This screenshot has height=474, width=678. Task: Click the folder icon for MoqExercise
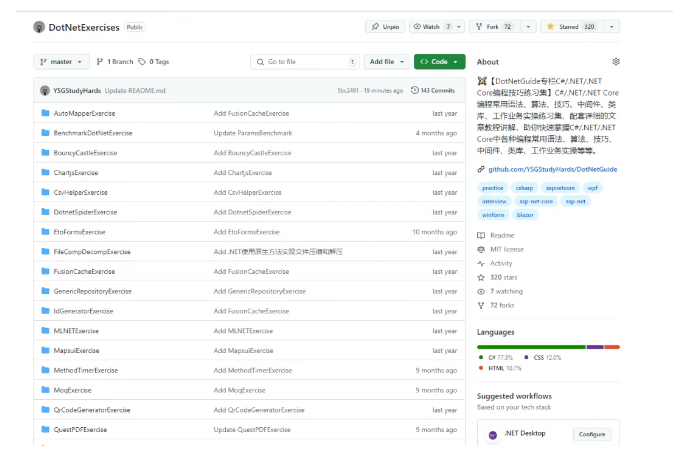(45, 390)
